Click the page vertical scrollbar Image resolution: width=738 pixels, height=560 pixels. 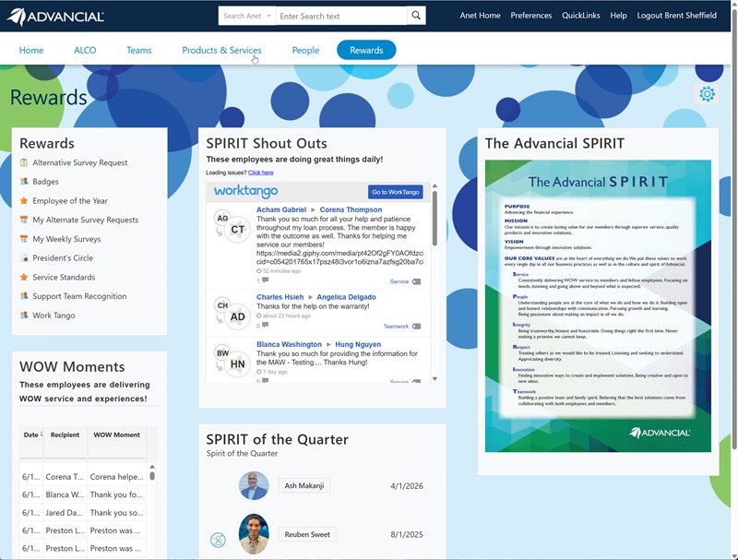(734, 228)
